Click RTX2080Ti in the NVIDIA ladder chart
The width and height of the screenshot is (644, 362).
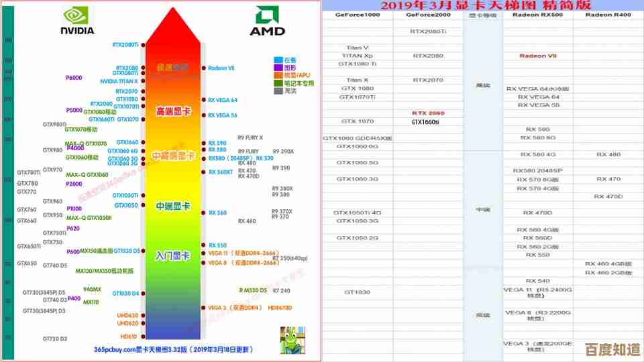click(125, 45)
